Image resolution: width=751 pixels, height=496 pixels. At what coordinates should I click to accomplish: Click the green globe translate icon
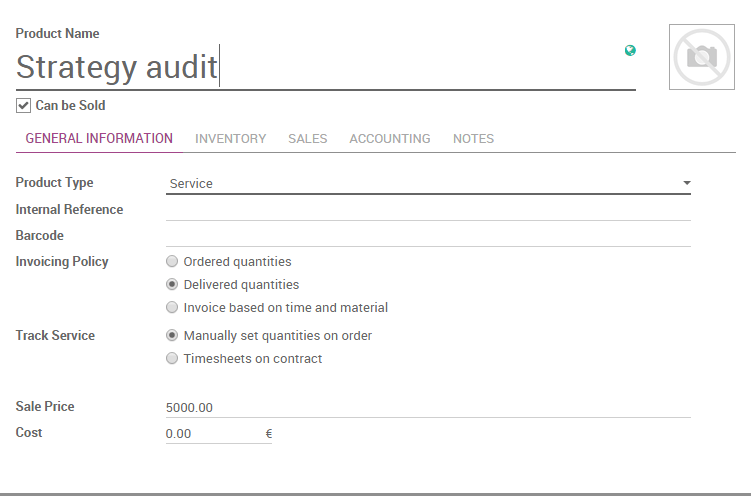coord(630,51)
